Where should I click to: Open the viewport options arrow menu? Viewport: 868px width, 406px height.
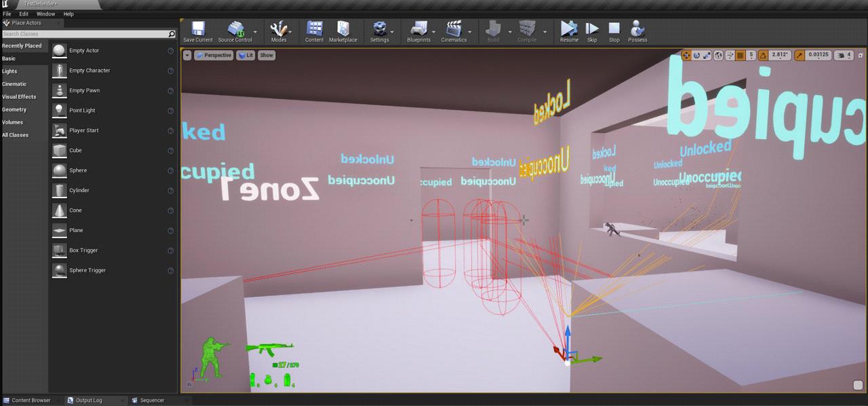(x=186, y=55)
